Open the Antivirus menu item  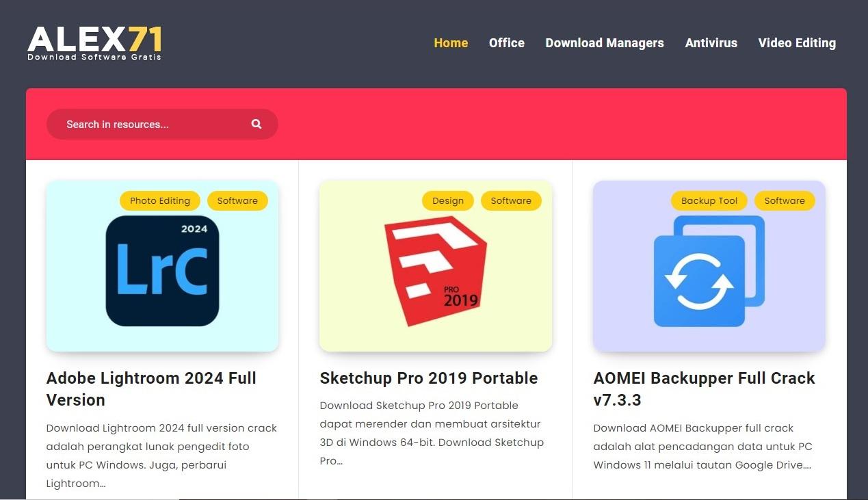(x=711, y=42)
